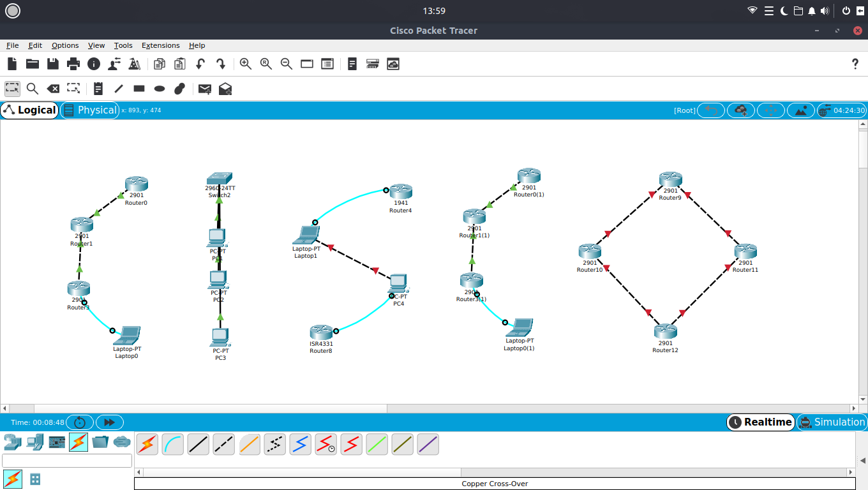
Task: Switch to the Physical workspace tab
Action: click(x=90, y=110)
